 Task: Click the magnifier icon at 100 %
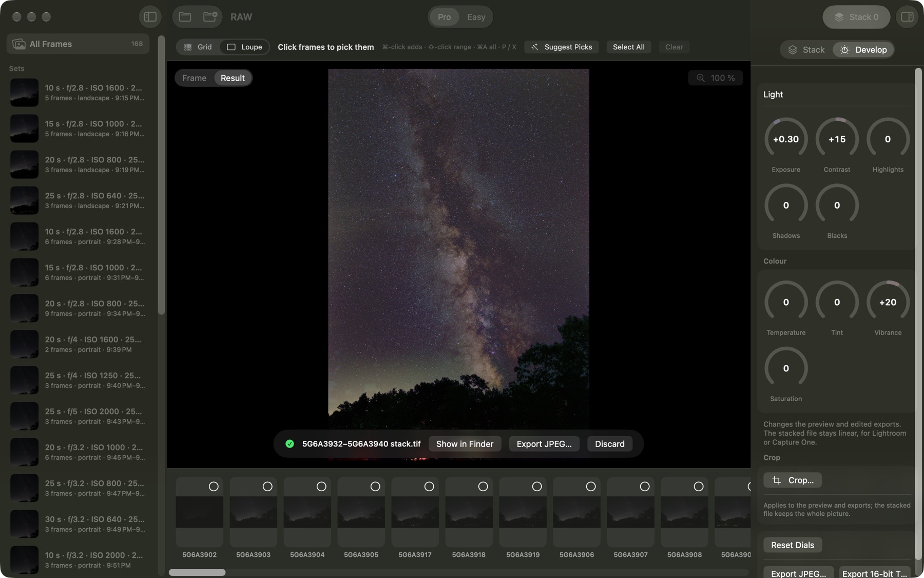click(x=700, y=78)
